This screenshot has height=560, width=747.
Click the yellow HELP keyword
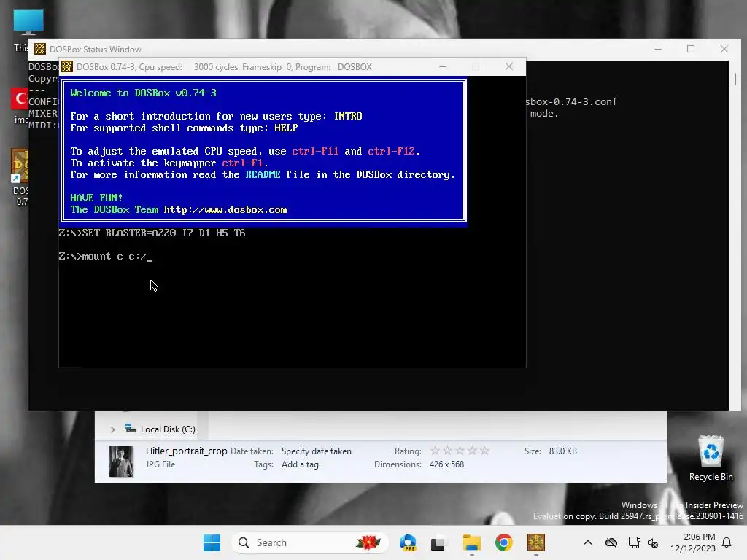(x=286, y=128)
